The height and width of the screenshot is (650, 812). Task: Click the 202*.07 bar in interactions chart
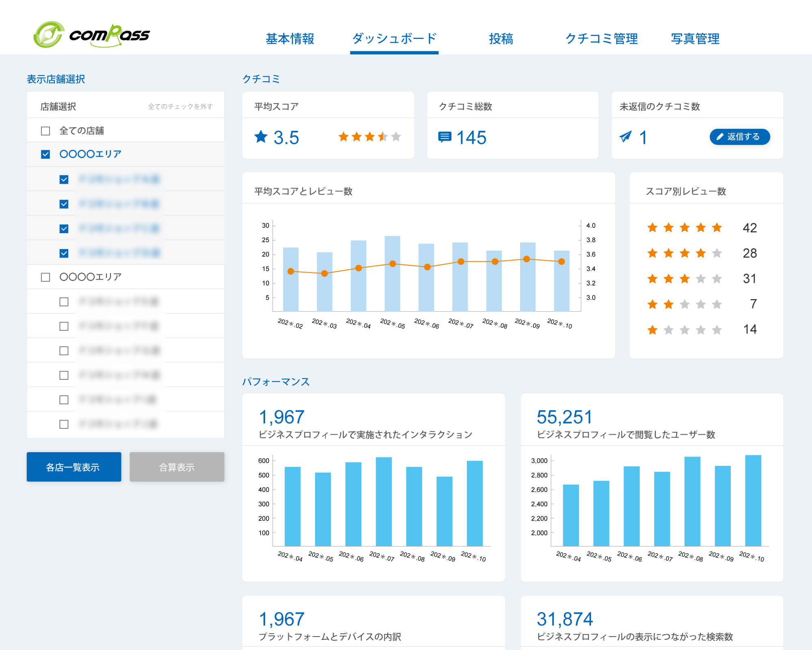tap(384, 501)
